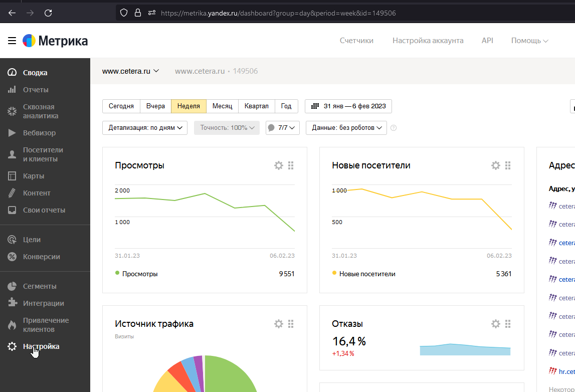Open Вебвизор from the sidebar

click(39, 133)
